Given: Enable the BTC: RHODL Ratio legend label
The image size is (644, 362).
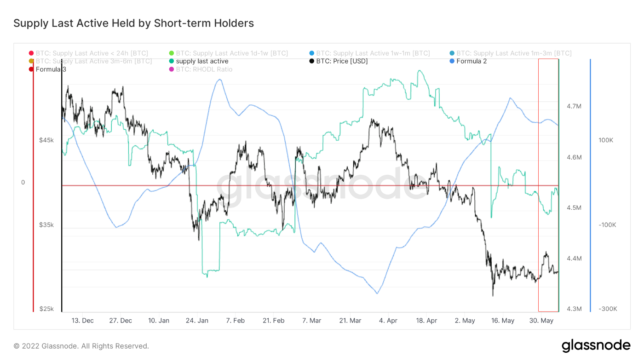Looking at the screenshot, I should point(204,69).
